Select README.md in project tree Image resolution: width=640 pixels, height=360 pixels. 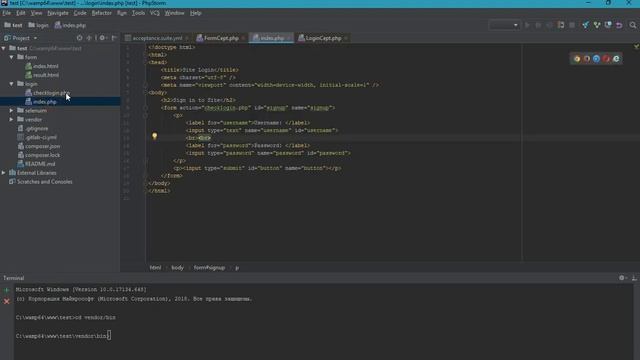coord(40,164)
